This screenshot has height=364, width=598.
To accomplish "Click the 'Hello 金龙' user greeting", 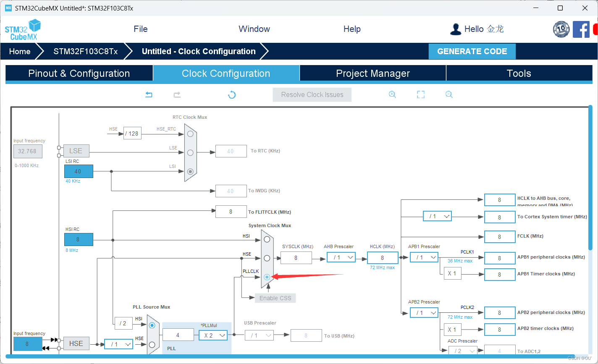I will click(484, 29).
